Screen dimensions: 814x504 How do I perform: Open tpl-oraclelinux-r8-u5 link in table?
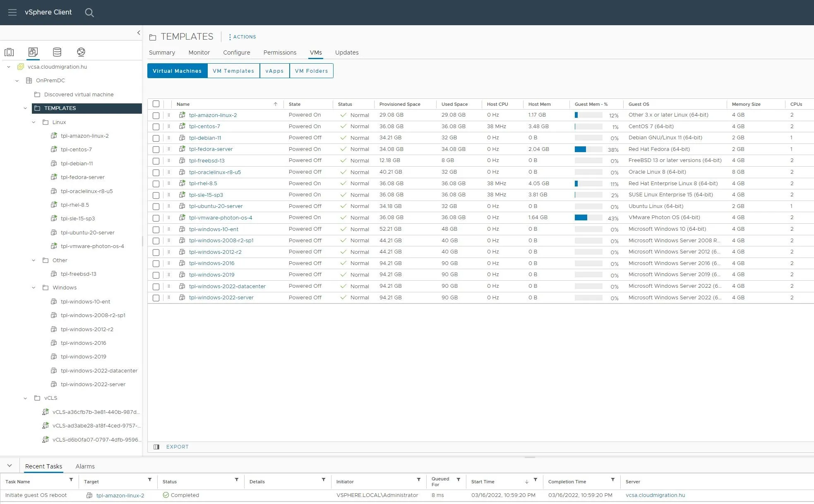(x=215, y=172)
